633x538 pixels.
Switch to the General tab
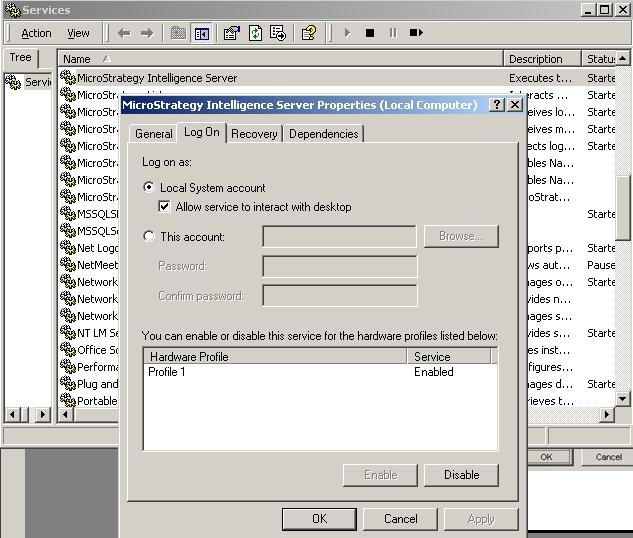point(153,134)
